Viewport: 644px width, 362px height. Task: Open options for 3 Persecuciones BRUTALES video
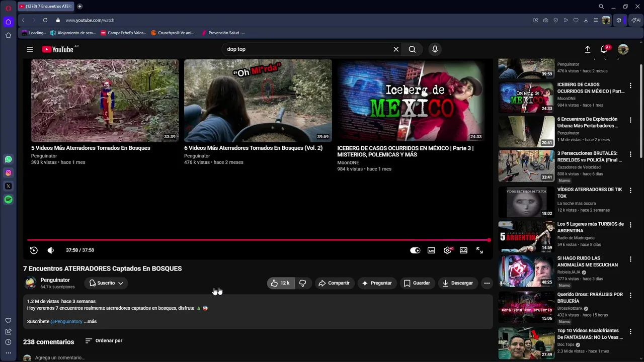point(630,154)
